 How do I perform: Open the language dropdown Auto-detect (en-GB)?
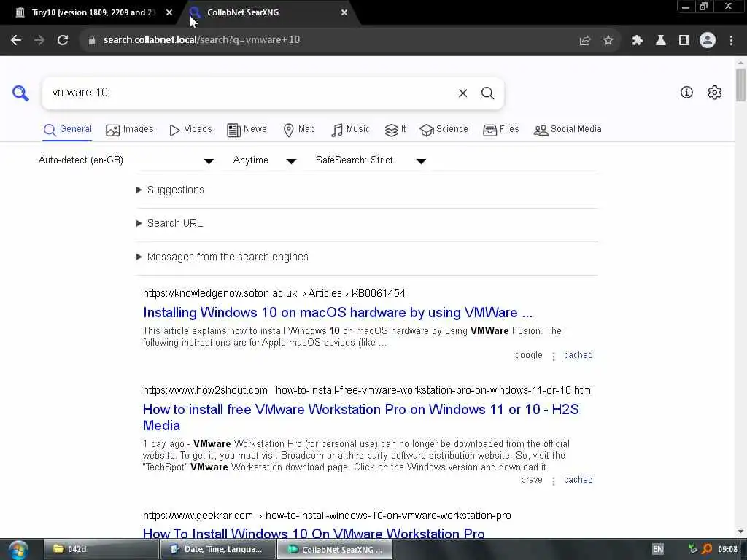coord(125,160)
